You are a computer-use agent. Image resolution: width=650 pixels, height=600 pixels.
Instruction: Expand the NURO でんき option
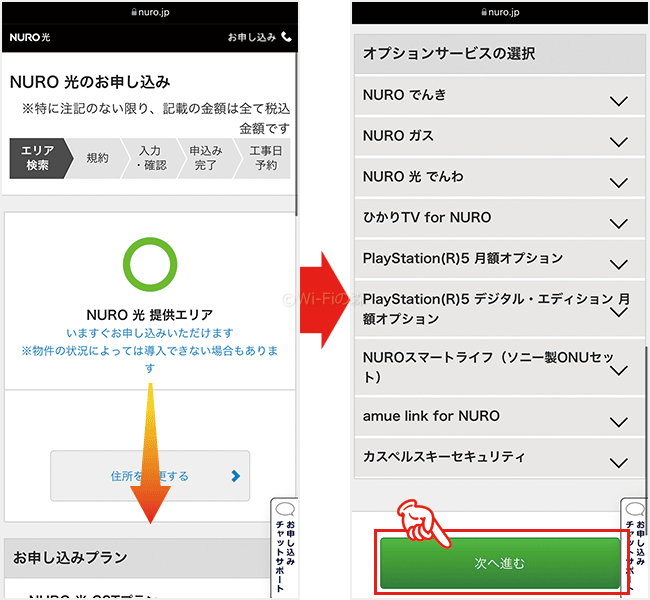click(x=500, y=95)
